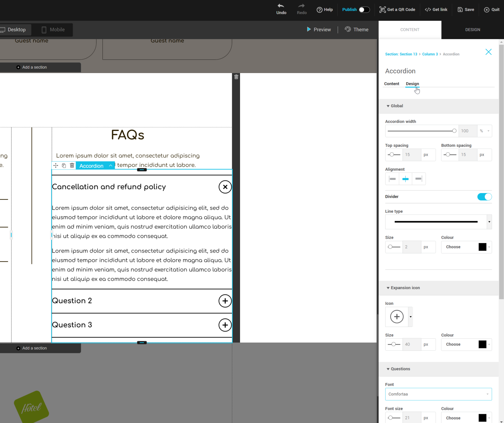Switch to the DESIGN tab
This screenshot has width=504, height=423.
[x=472, y=30]
